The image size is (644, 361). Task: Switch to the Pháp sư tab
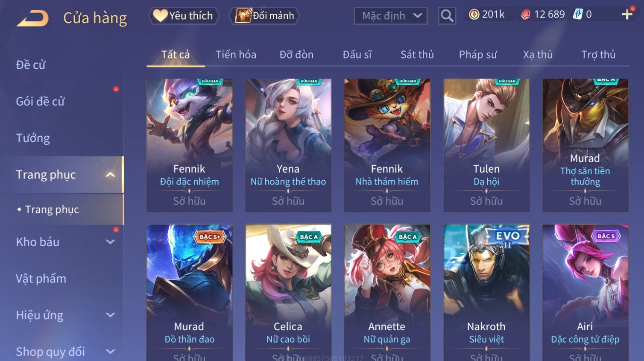(477, 55)
